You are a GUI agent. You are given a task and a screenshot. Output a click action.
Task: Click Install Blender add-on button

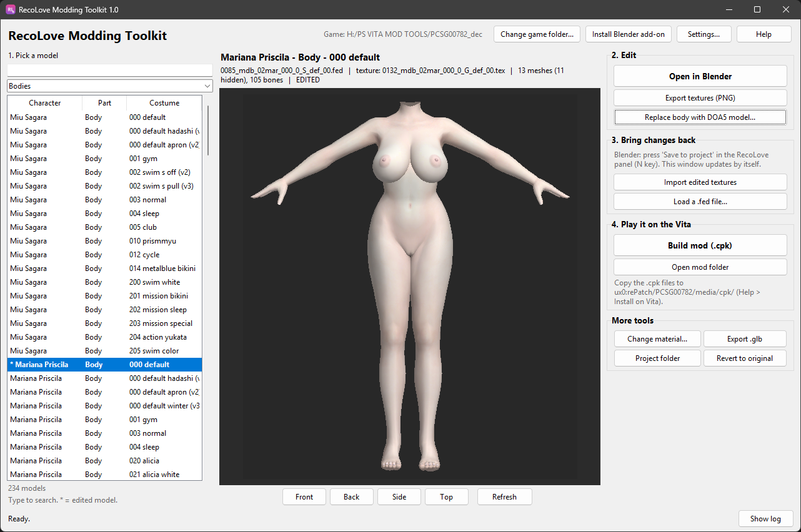tap(629, 34)
